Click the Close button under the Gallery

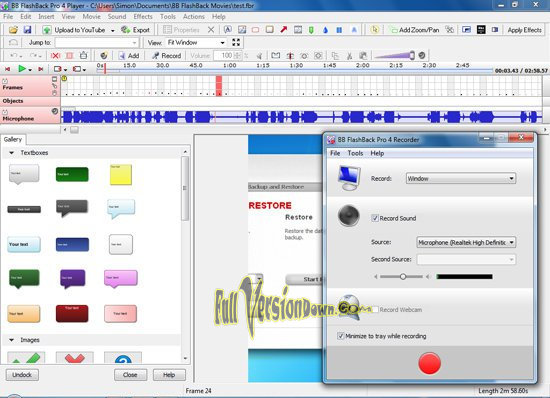(130, 375)
